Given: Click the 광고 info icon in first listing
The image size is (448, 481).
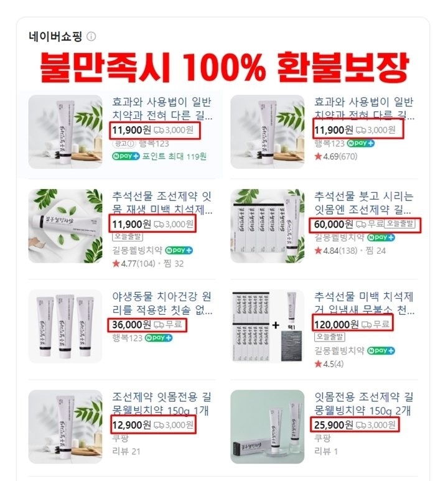Looking at the screenshot, I should 131,143.
